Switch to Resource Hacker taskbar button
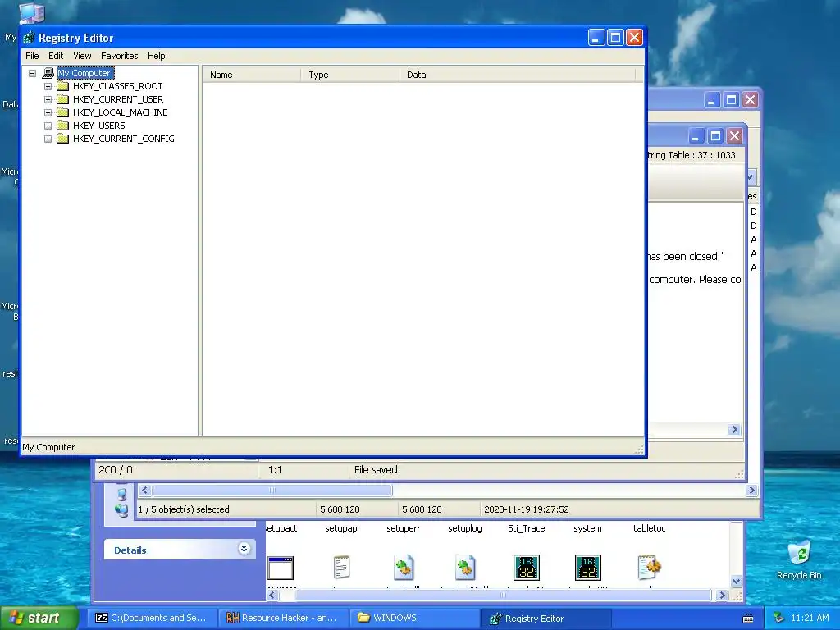The width and height of the screenshot is (840, 630). (284, 619)
